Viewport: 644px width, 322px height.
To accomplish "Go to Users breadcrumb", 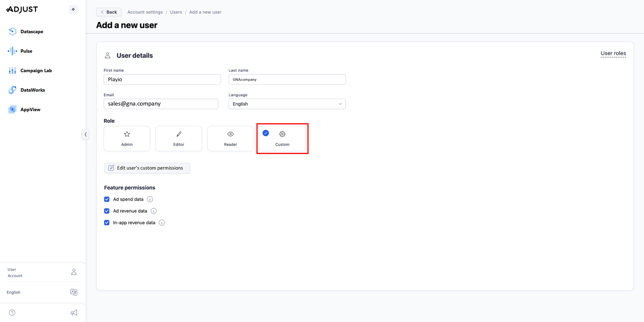I will [x=176, y=12].
